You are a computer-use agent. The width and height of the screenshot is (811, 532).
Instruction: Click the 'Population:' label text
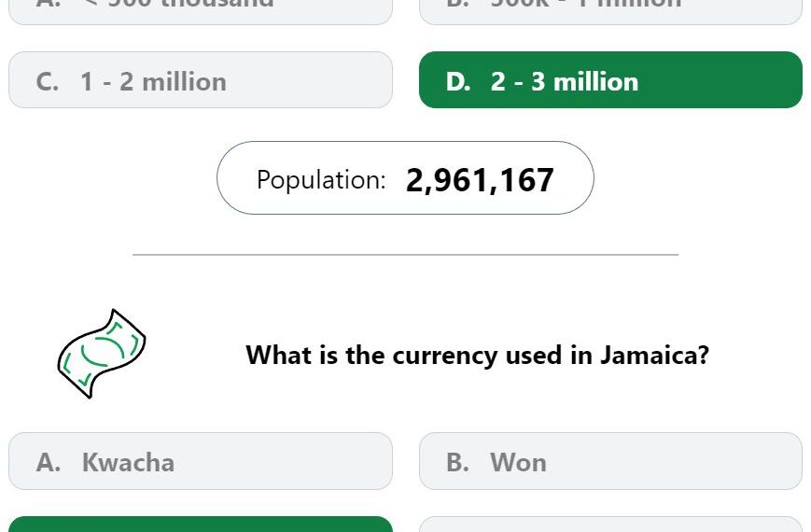(x=321, y=180)
